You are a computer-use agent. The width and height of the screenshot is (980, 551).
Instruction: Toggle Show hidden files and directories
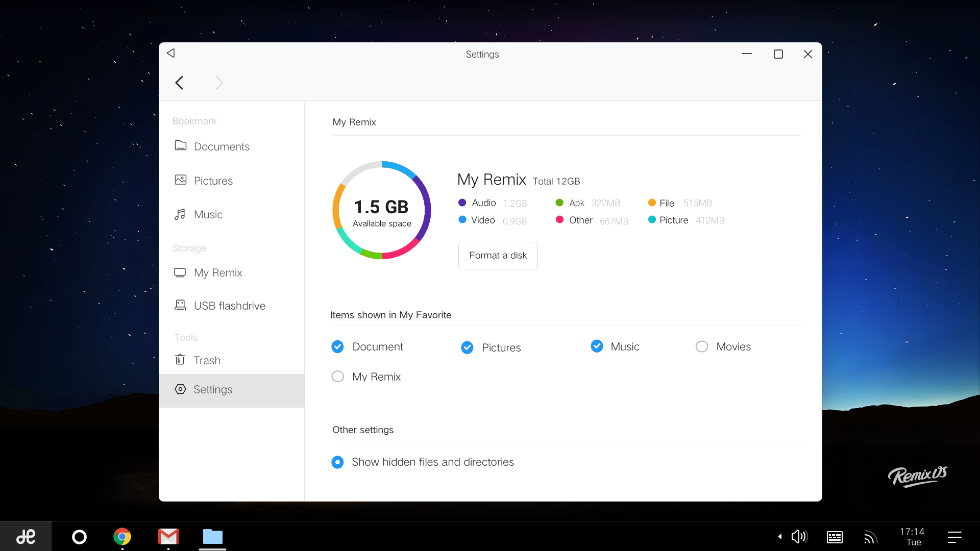tap(336, 462)
